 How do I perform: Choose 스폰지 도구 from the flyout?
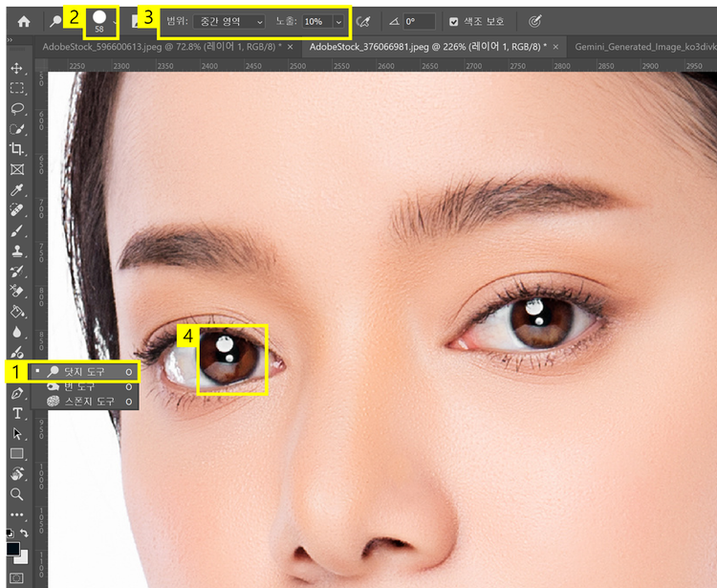point(84,402)
